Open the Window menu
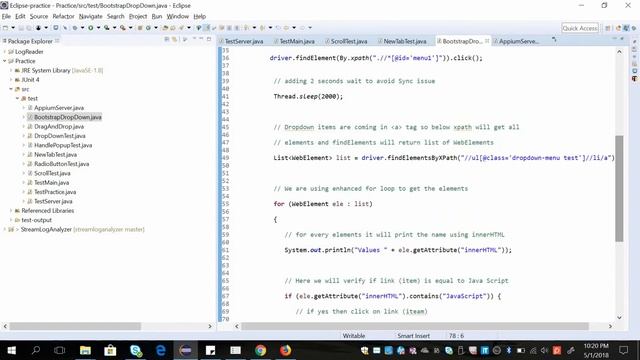Image resolution: width=640 pixels, height=360 pixels. point(178,16)
